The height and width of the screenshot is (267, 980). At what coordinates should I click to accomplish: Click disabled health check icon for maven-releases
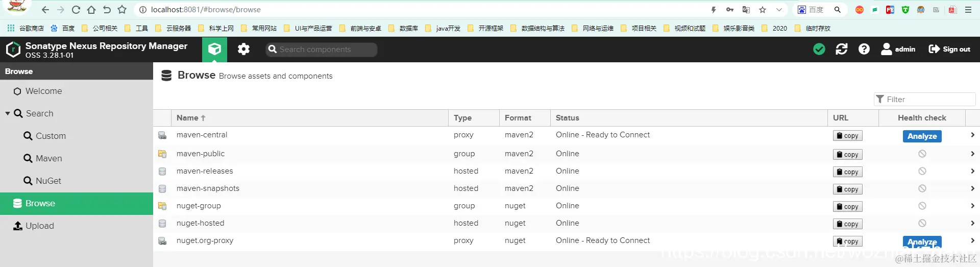922,171
